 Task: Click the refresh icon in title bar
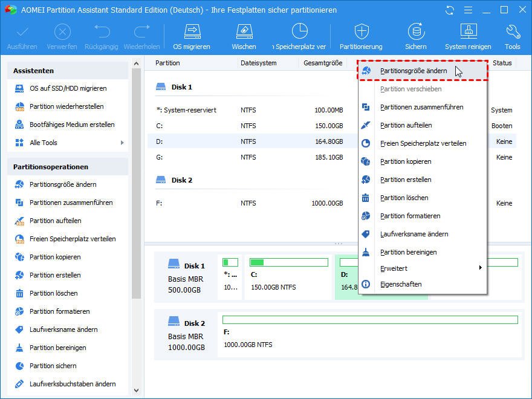tap(449, 10)
